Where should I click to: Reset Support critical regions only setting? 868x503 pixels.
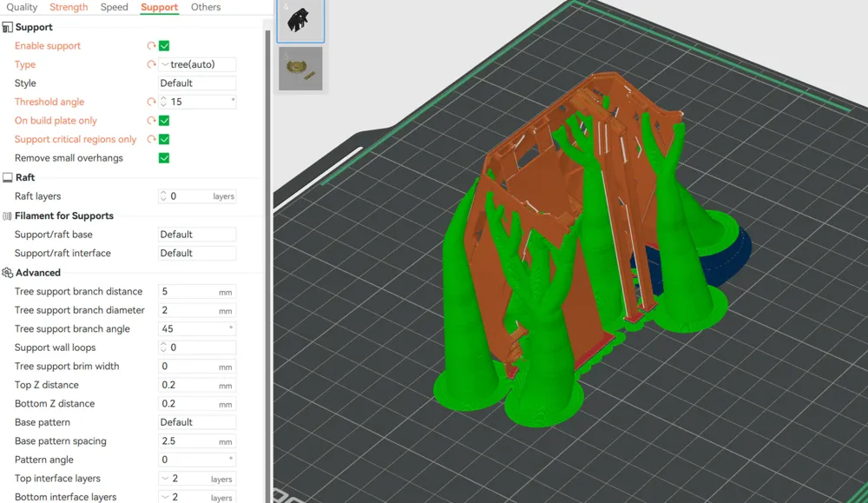[151, 140]
